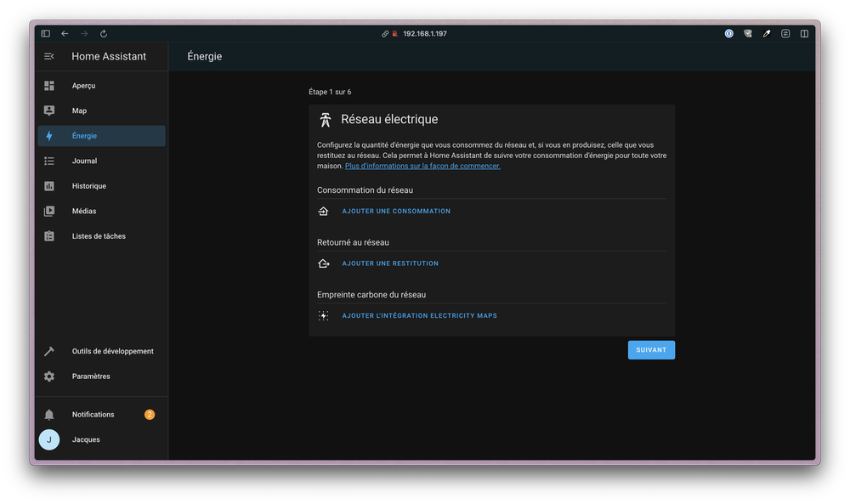Click the Map sidebar icon
The height and width of the screenshot is (504, 850).
49,110
